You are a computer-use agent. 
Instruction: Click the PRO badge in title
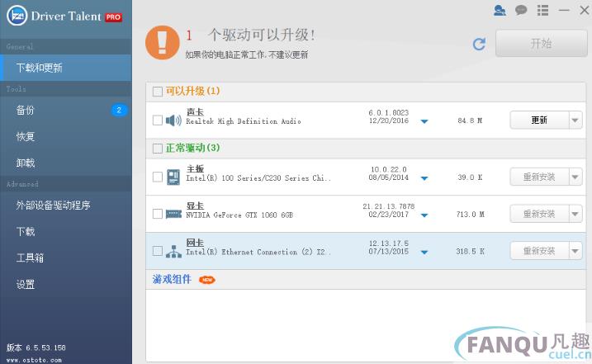point(113,17)
